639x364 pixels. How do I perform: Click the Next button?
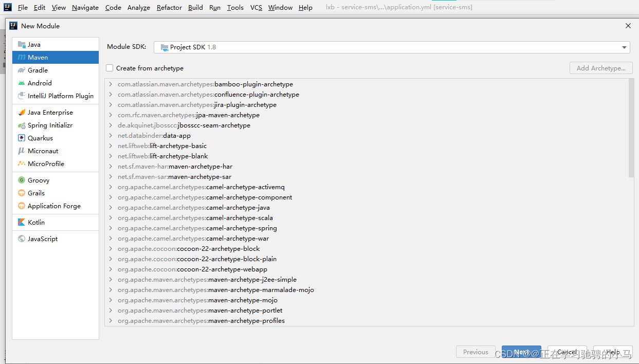pyautogui.click(x=521, y=352)
